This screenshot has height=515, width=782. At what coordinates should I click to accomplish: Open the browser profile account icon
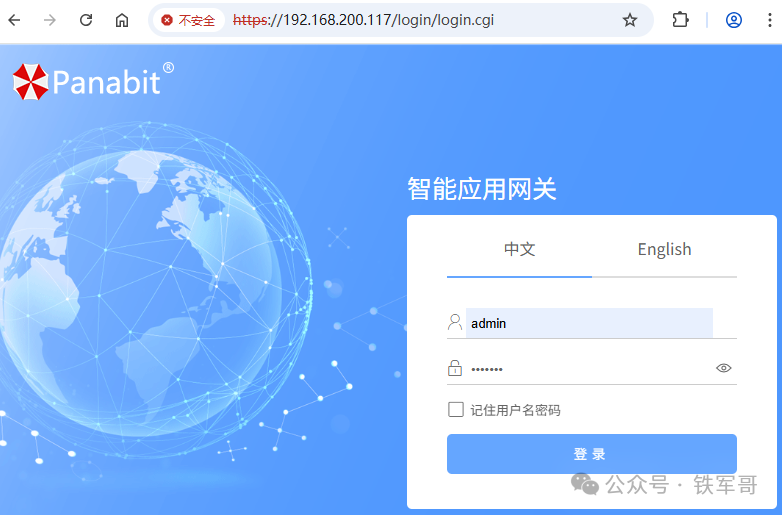tap(734, 20)
